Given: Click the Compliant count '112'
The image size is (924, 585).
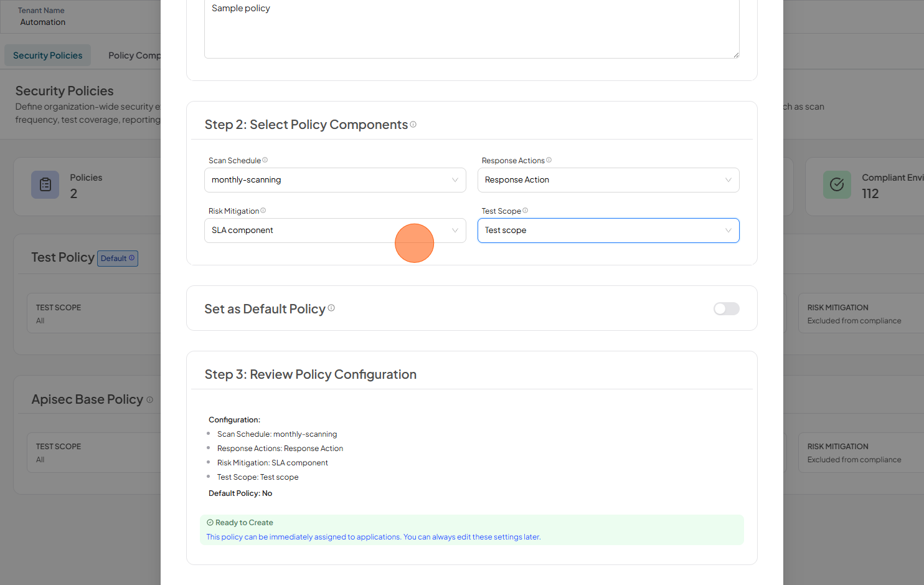Looking at the screenshot, I should pos(870,194).
